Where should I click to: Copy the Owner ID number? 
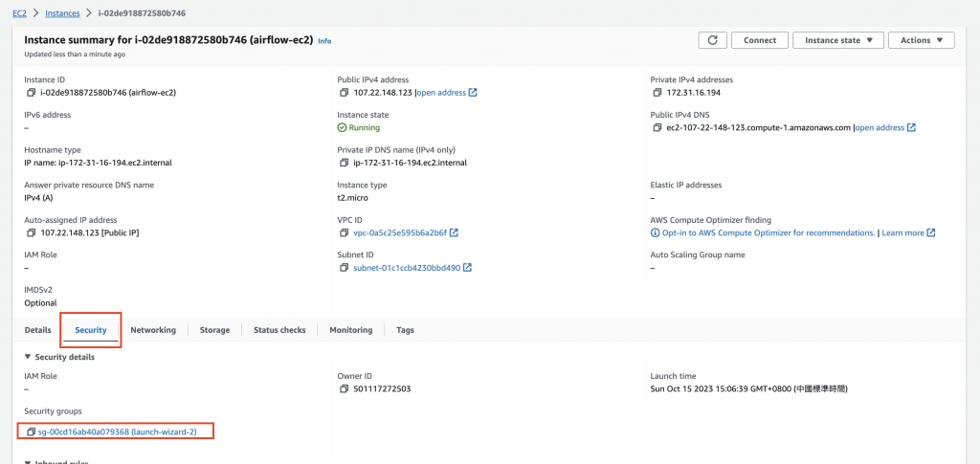345,389
